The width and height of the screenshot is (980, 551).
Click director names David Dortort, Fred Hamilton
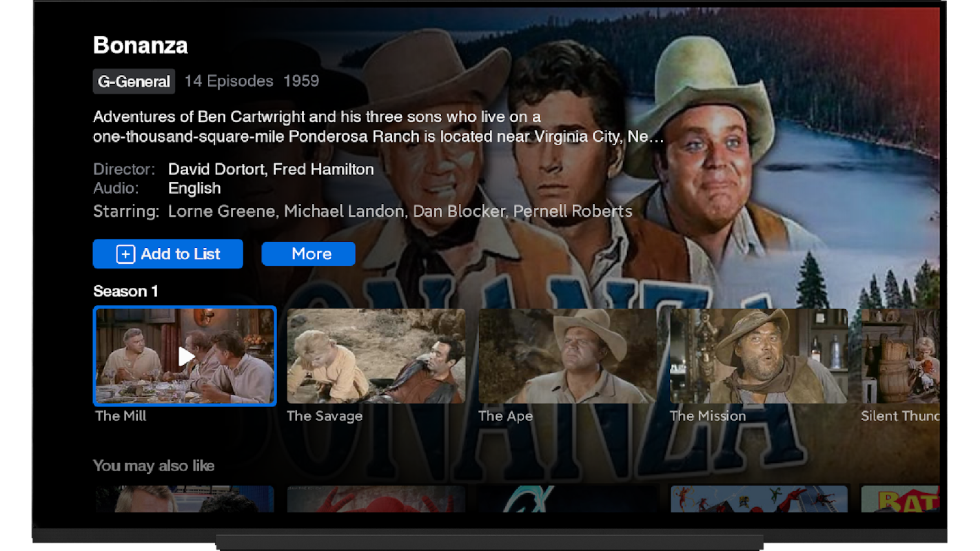271,169
